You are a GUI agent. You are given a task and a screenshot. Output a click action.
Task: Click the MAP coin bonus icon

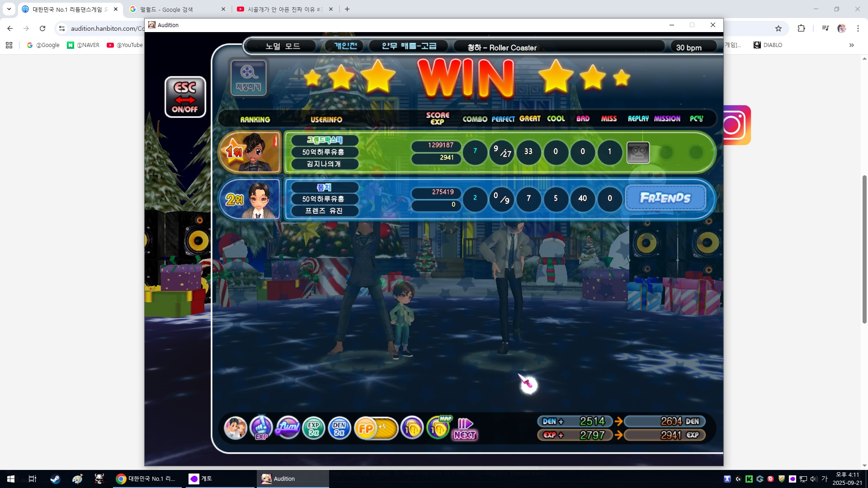tap(439, 427)
